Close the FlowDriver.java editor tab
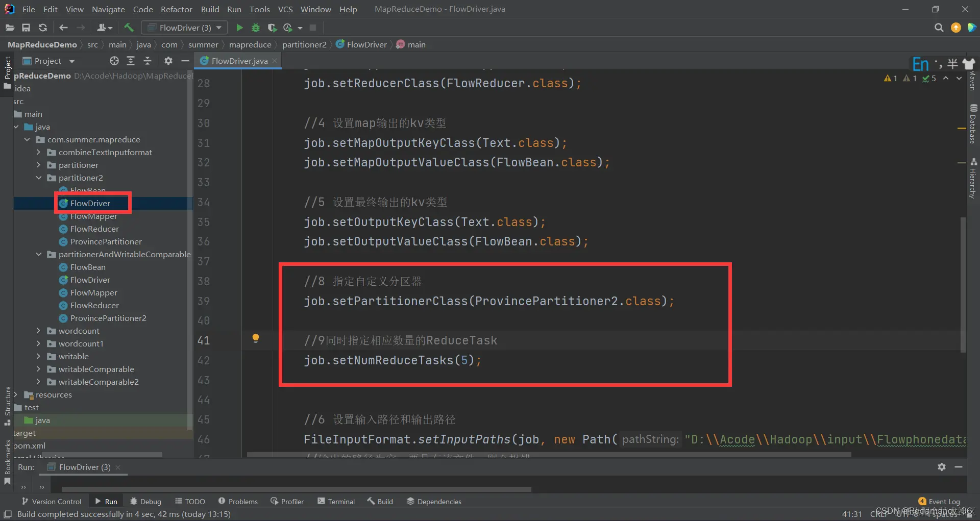This screenshot has width=980, height=521. [x=275, y=61]
